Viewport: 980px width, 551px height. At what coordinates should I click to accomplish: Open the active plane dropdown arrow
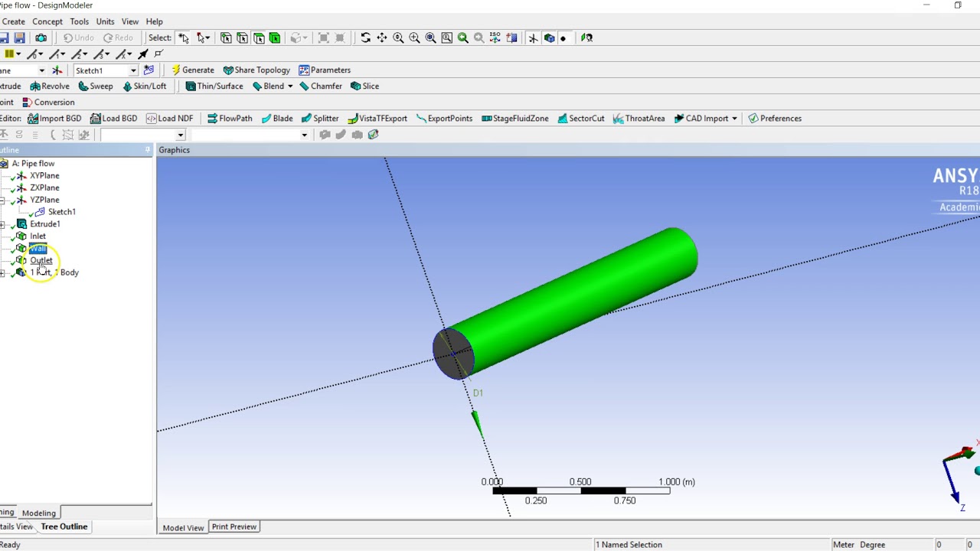coord(41,70)
